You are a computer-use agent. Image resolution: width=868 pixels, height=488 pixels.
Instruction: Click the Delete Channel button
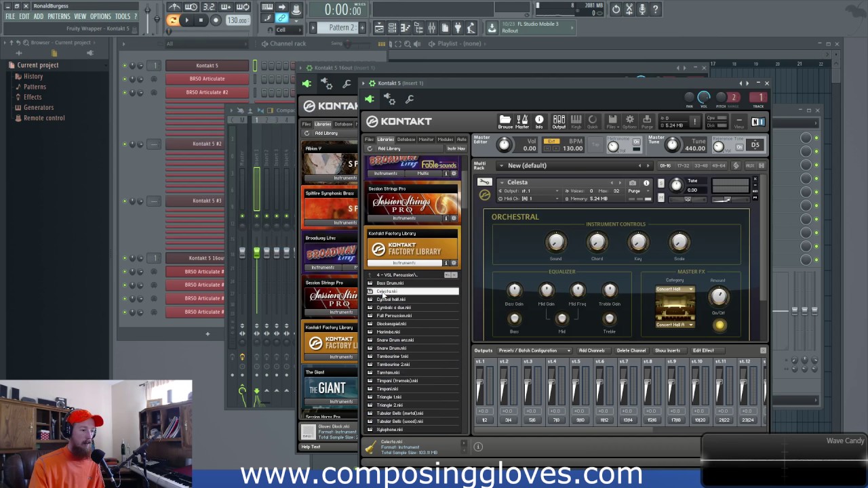point(631,350)
